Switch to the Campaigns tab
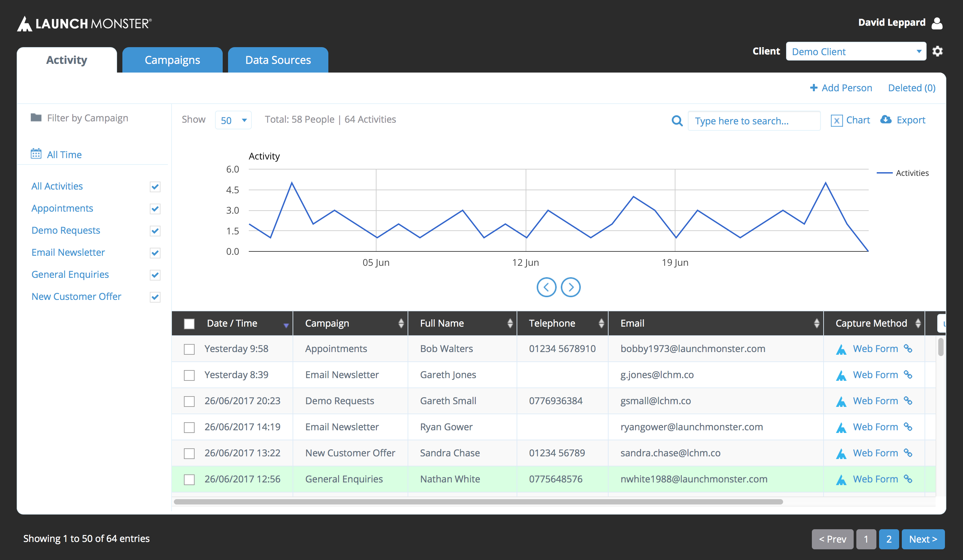 [172, 60]
